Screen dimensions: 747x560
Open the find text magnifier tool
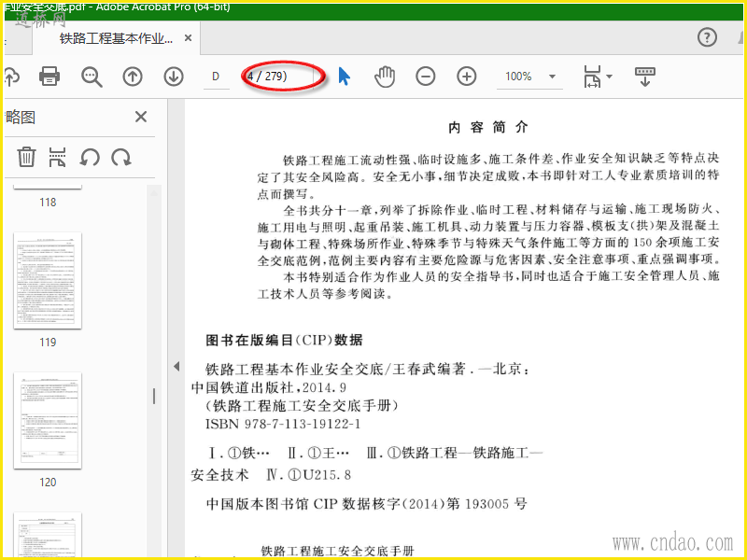[x=92, y=77]
